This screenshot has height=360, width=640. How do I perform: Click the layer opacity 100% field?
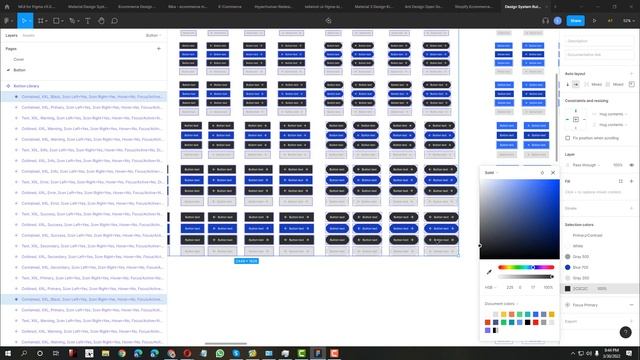click(x=618, y=165)
